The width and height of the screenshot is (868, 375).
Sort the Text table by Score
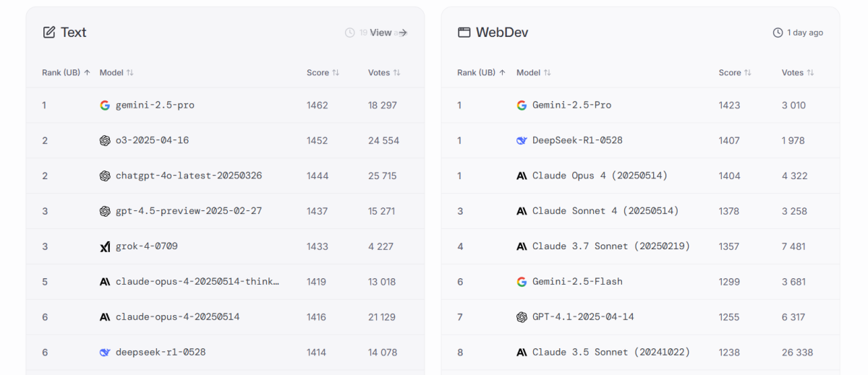tap(323, 73)
